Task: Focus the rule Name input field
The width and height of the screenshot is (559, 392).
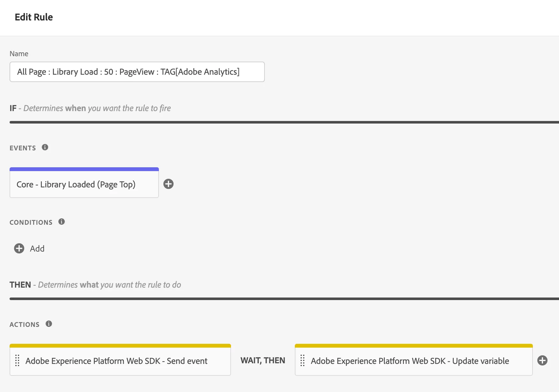Action: pos(137,72)
